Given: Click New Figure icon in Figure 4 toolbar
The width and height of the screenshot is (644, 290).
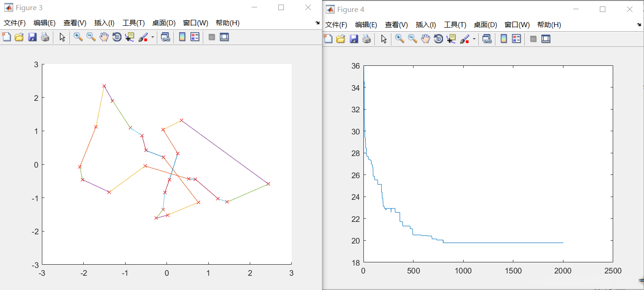Looking at the screenshot, I should [328, 39].
